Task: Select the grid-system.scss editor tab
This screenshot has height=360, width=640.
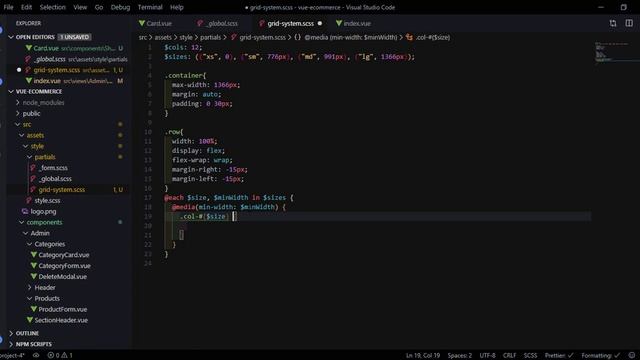Action: point(291,24)
